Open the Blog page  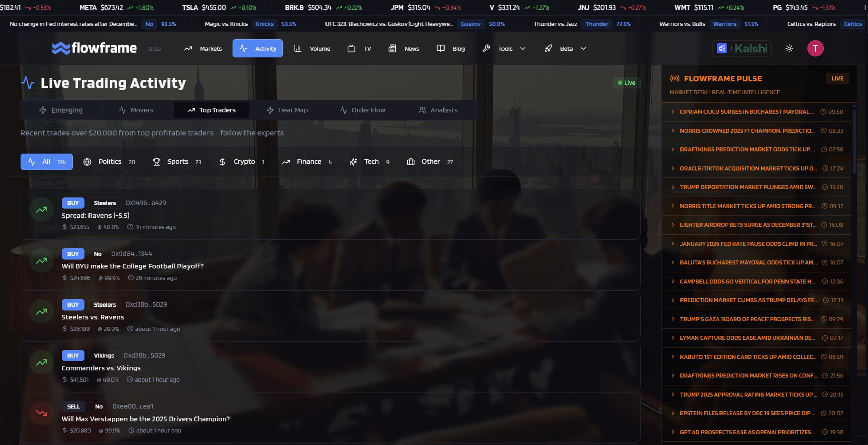click(451, 48)
